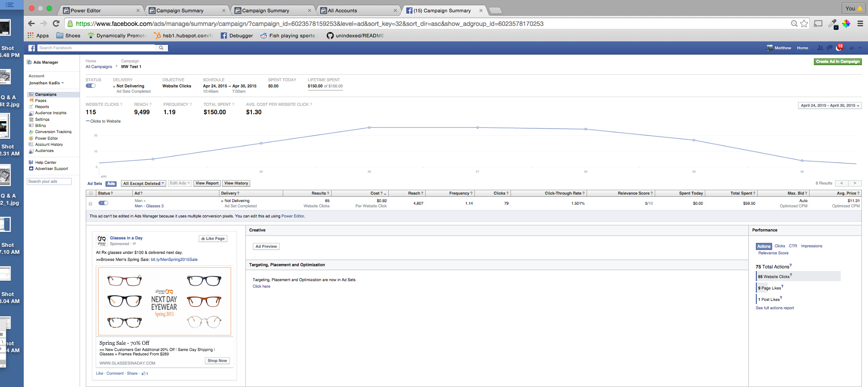Click Home in Facebook header
Screen dimensions: 868x387
click(802, 48)
